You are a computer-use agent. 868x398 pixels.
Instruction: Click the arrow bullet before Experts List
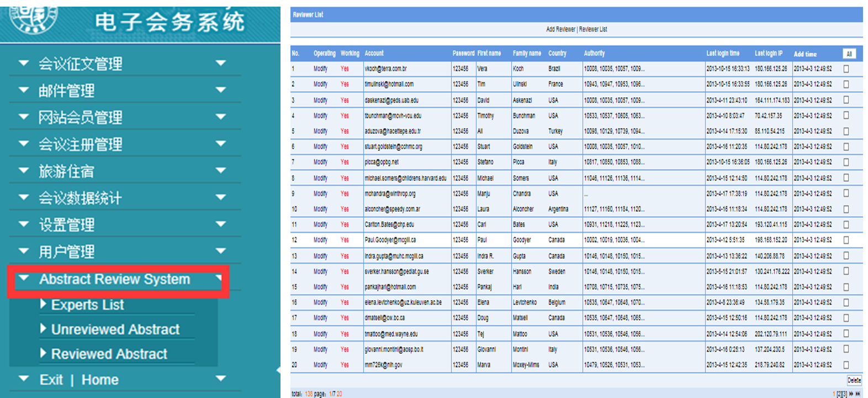tap(43, 304)
